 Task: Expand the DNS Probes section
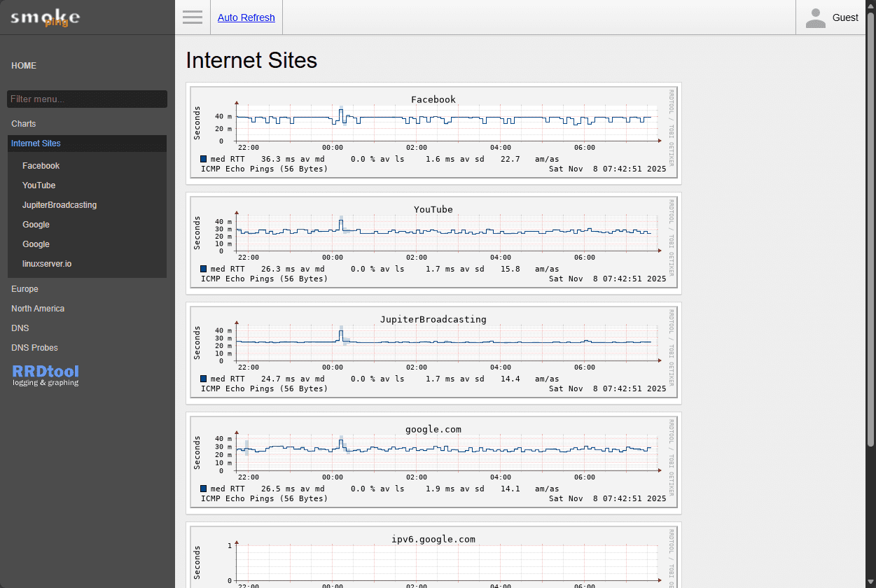tap(34, 347)
